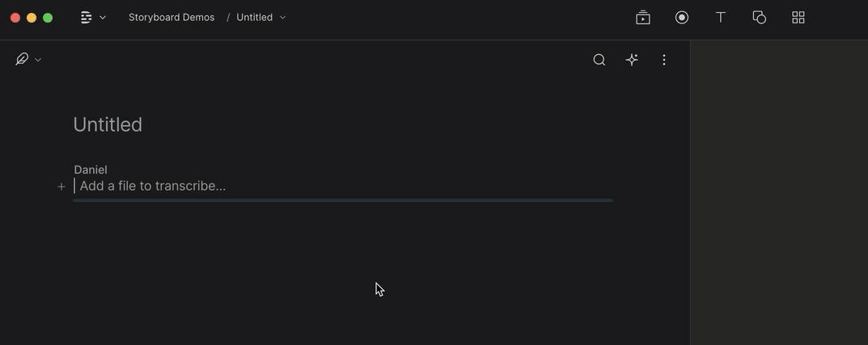Click the Untitled project name in breadcrumb
Viewport: 868px width, 345px height.
254,17
